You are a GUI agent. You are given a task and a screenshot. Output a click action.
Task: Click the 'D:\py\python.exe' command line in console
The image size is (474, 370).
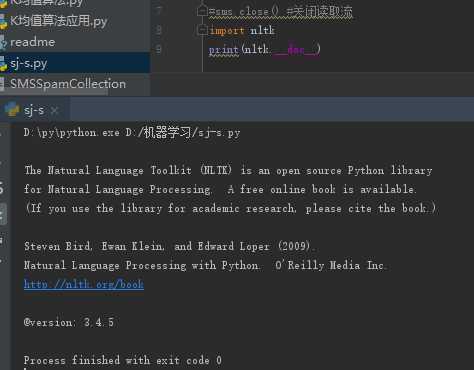[x=132, y=133]
